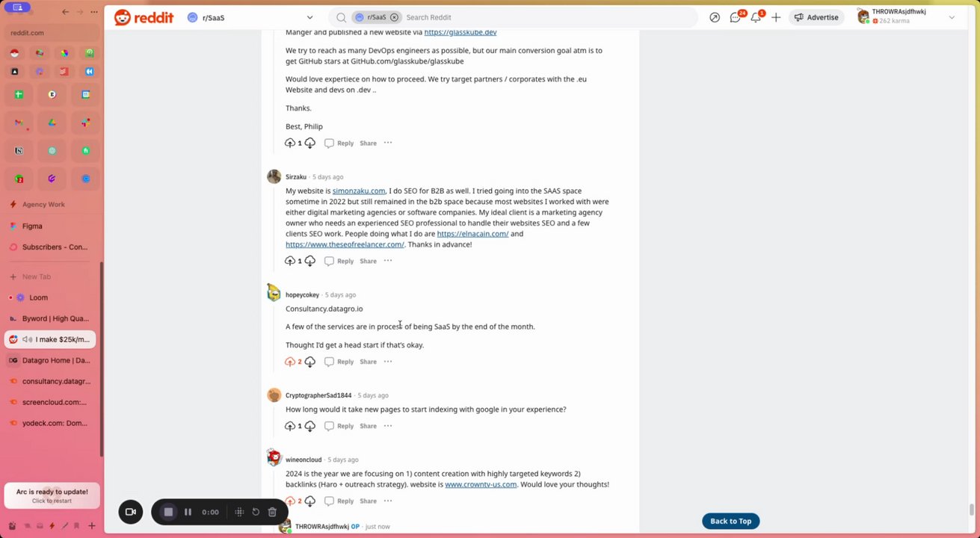Image resolution: width=980 pixels, height=538 pixels.
Task: Share Philip's comment
Action: coord(368,143)
